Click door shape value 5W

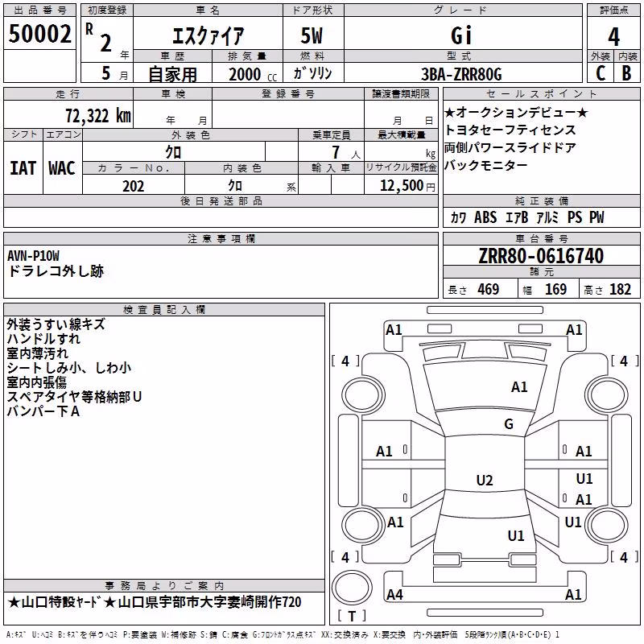[312, 35]
